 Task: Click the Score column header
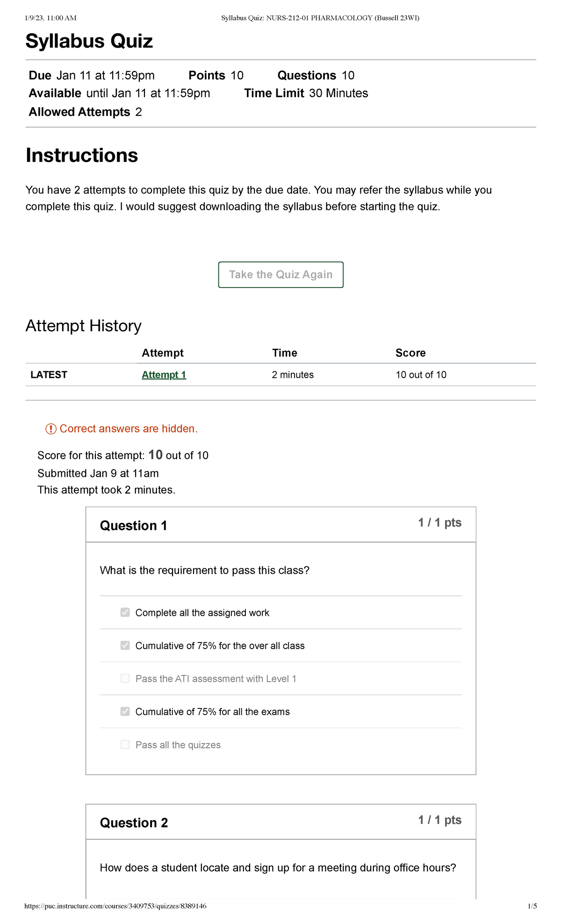coord(410,353)
